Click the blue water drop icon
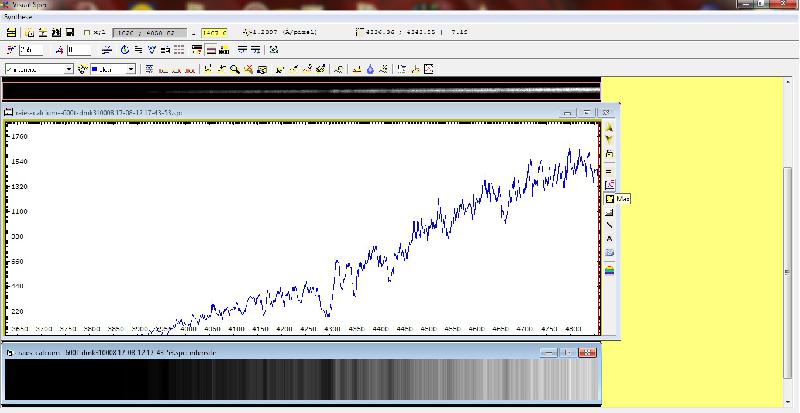The width and height of the screenshot is (800, 413). (x=370, y=69)
